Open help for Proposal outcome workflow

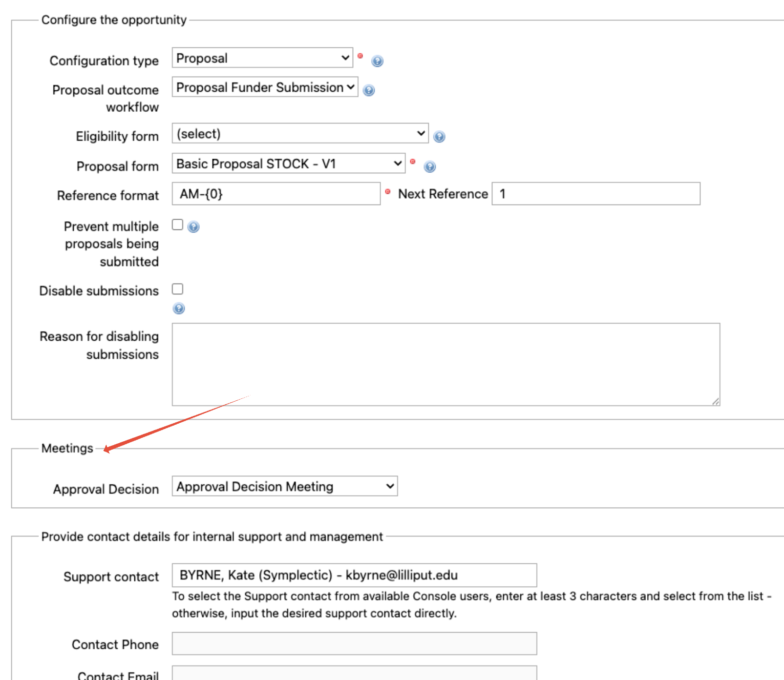[x=369, y=90]
